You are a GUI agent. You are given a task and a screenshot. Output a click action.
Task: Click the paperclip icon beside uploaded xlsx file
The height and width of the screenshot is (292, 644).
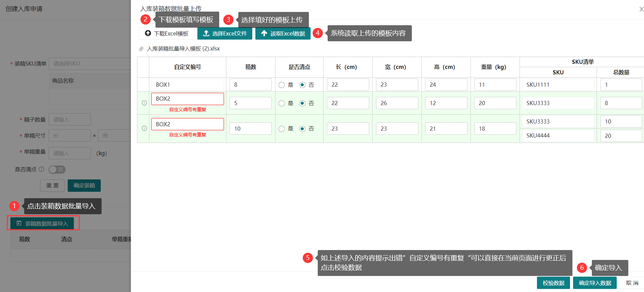click(x=141, y=49)
